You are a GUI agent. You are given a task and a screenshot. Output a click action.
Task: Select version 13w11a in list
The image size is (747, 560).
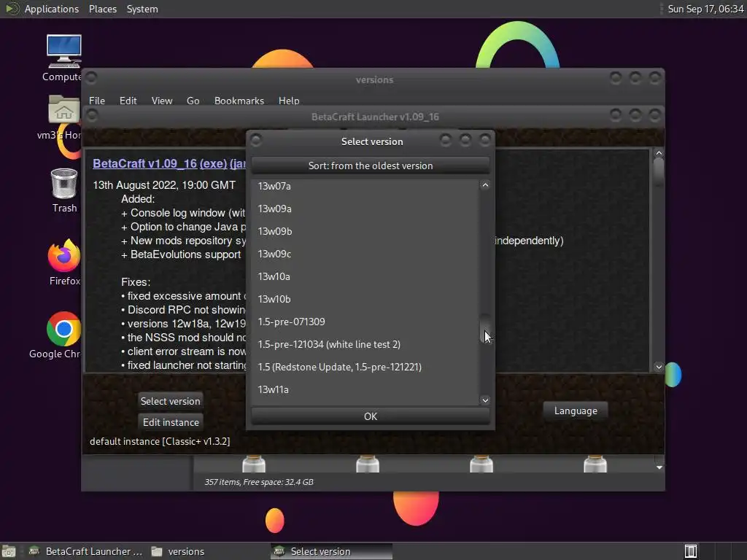[x=365, y=389]
